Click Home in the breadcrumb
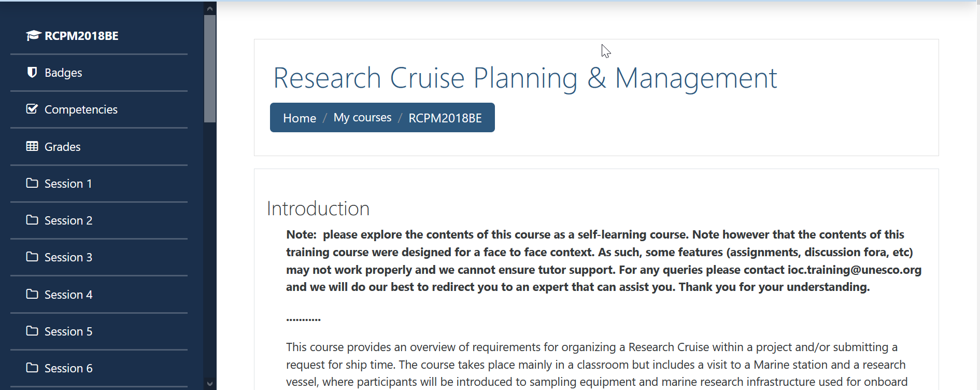Viewport: 980px width, 390px height. point(300,118)
